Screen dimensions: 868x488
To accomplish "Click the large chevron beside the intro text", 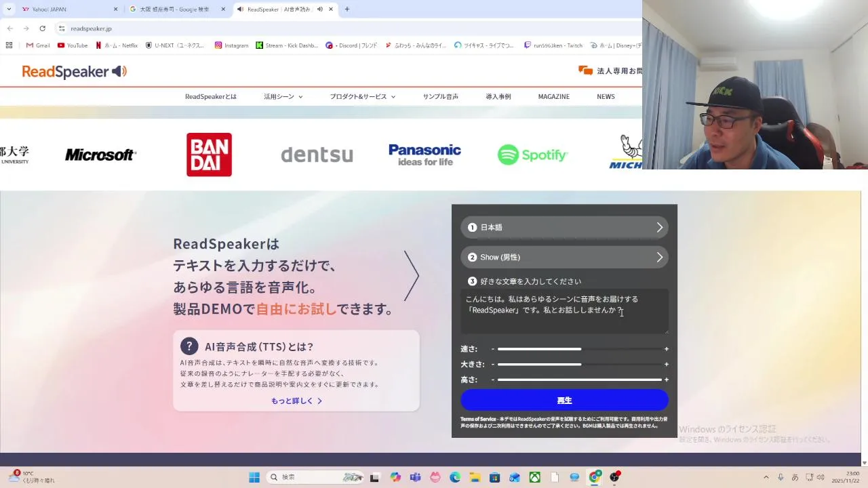I will pos(412,276).
